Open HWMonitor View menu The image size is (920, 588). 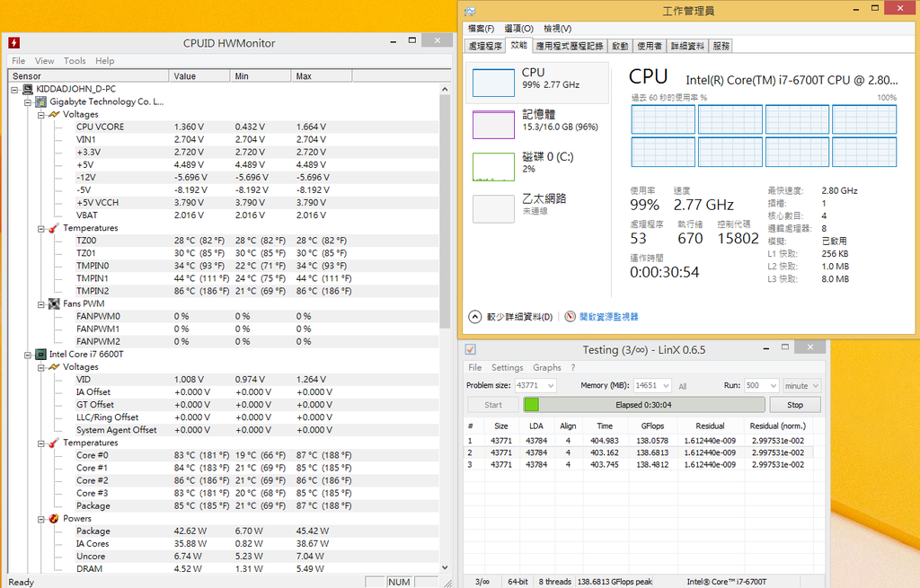(44, 61)
